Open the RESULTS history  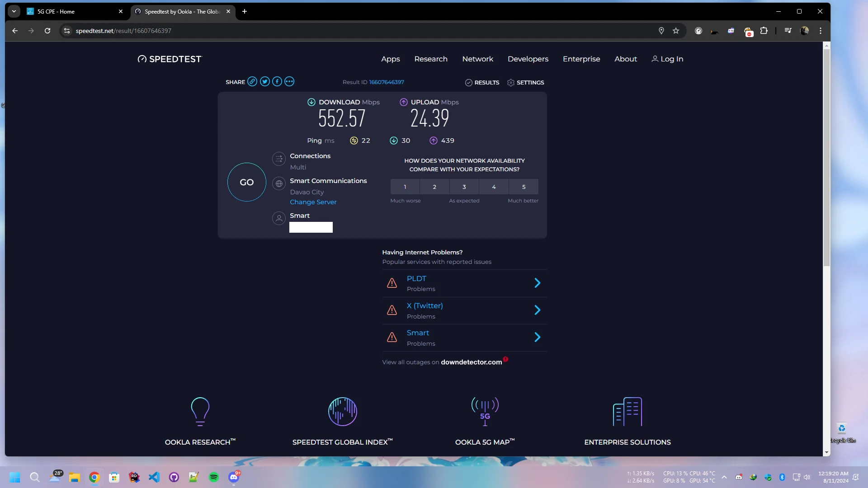482,82
